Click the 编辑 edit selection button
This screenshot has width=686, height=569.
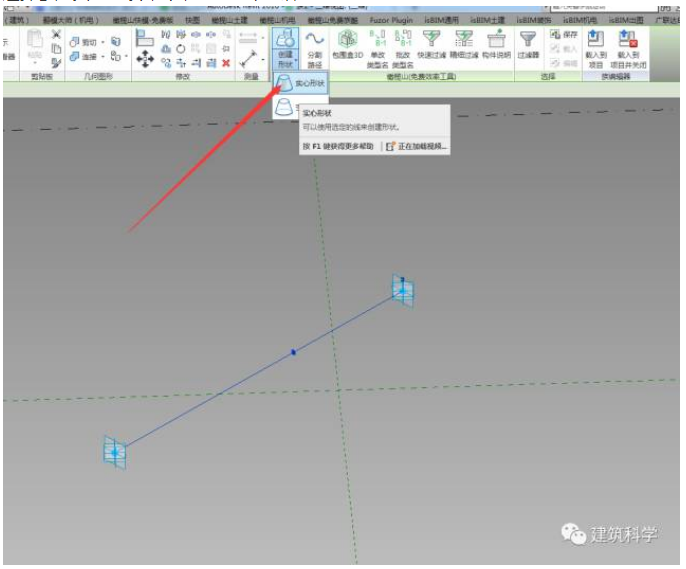[564, 63]
